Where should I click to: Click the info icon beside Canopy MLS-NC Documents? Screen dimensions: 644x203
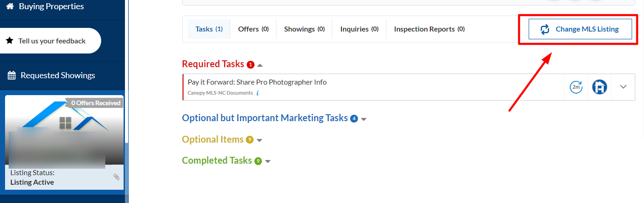[258, 93]
